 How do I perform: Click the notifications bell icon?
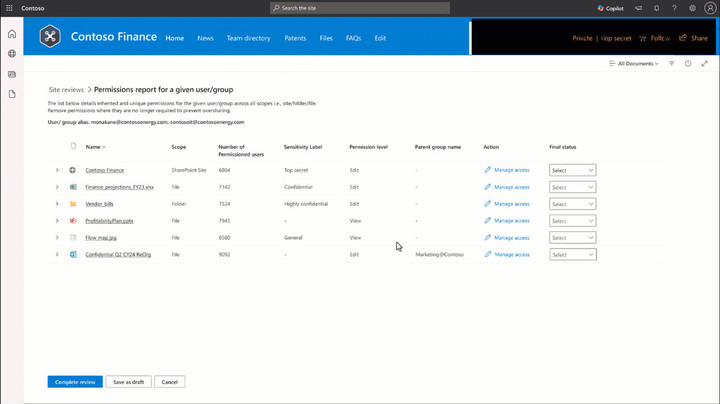[x=656, y=8]
